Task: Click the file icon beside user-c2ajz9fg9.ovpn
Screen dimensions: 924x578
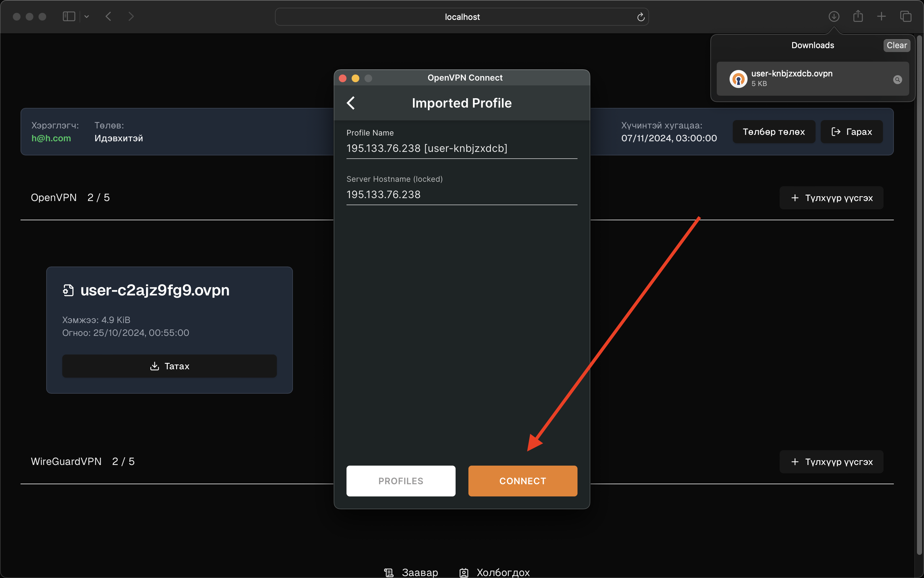Action: pos(68,290)
